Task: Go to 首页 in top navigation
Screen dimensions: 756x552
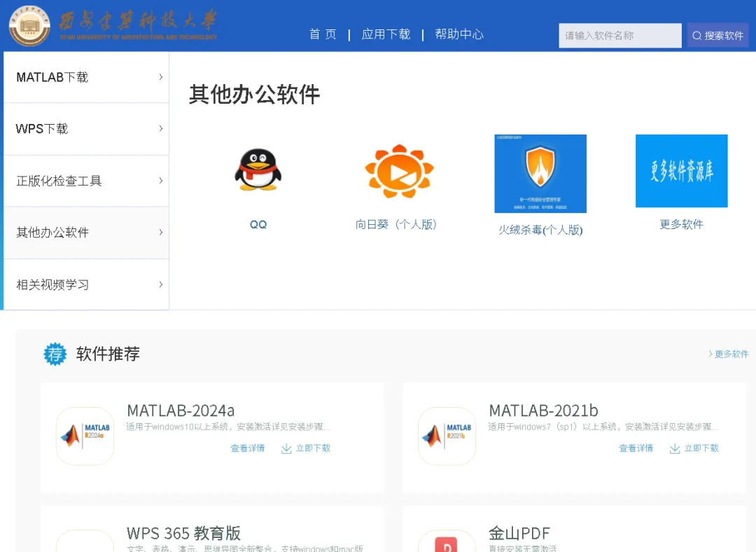Action: (x=323, y=34)
